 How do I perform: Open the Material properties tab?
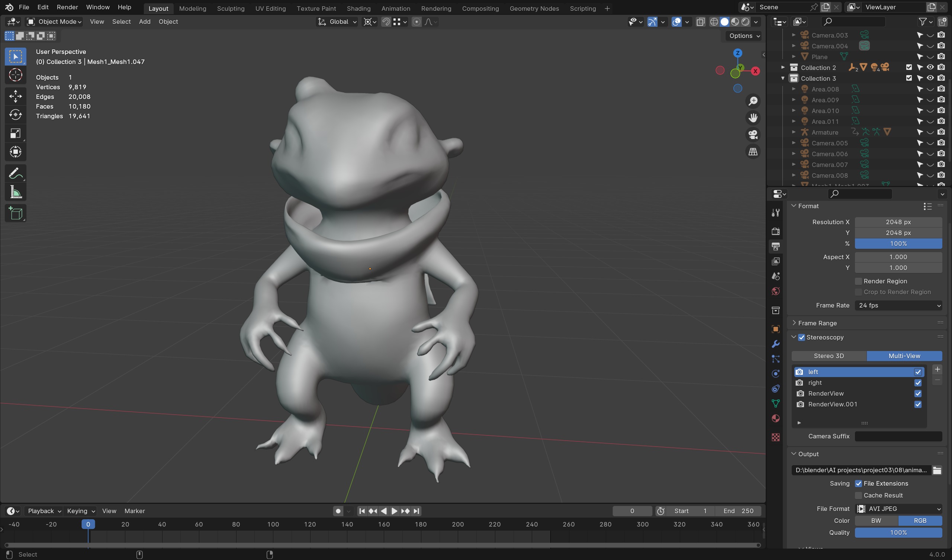click(776, 418)
